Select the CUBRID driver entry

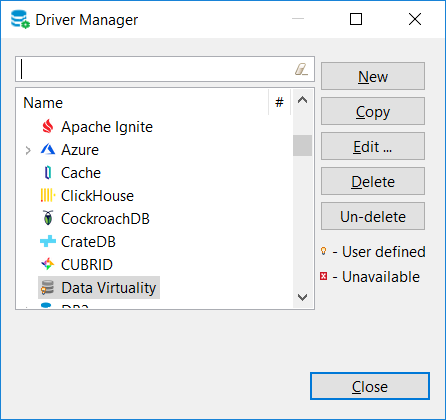click(x=87, y=265)
